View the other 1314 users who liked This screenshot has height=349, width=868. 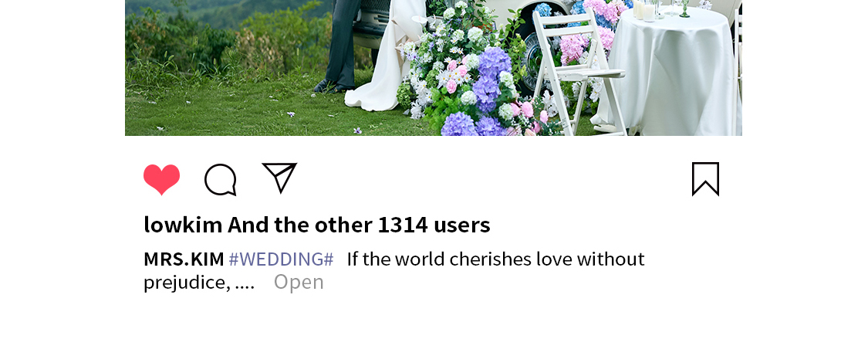pos(359,225)
